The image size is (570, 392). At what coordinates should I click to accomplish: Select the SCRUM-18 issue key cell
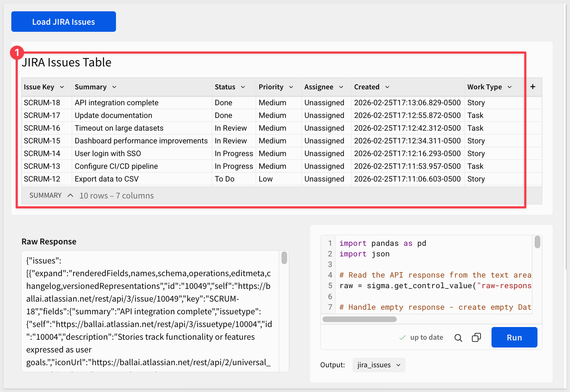(x=42, y=103)
